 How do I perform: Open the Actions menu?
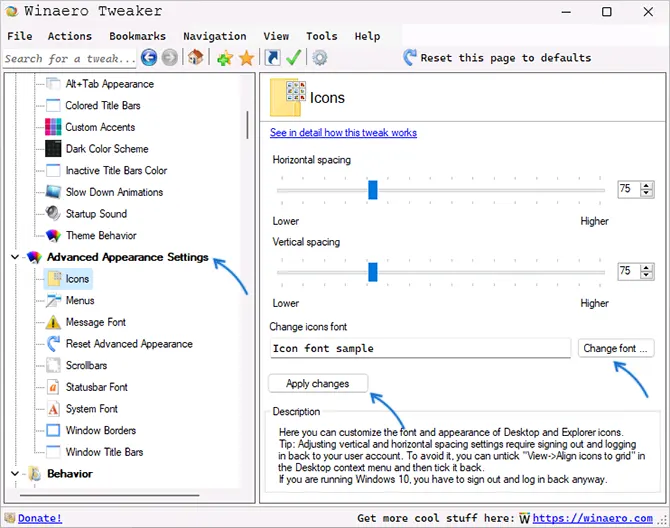[x=70, y=36]
